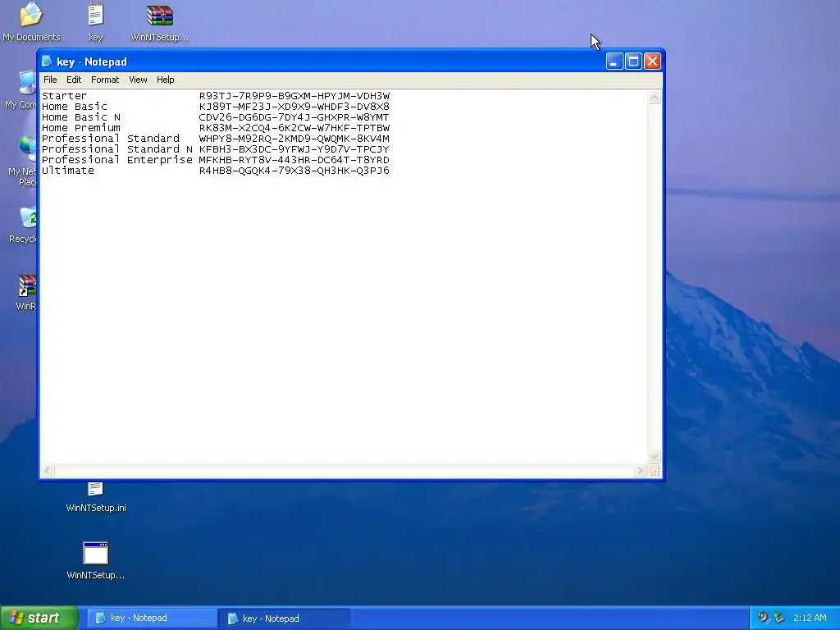
Task: Minimize the key Notepad window
Action: tap(614, 62)
